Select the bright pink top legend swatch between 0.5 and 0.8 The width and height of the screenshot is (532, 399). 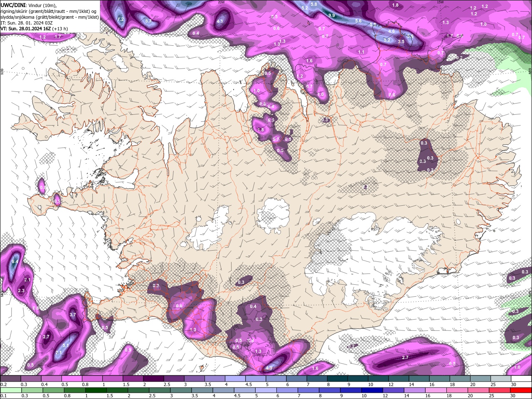click(x=72, y=379)
